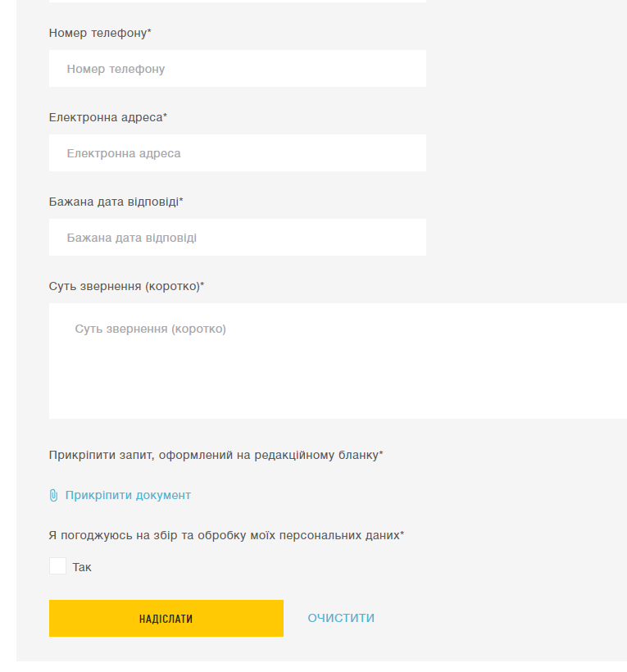627x672 pixels.
Task: Click the "Електронна адреса*" field label
Action: click(x=107, y=117)
